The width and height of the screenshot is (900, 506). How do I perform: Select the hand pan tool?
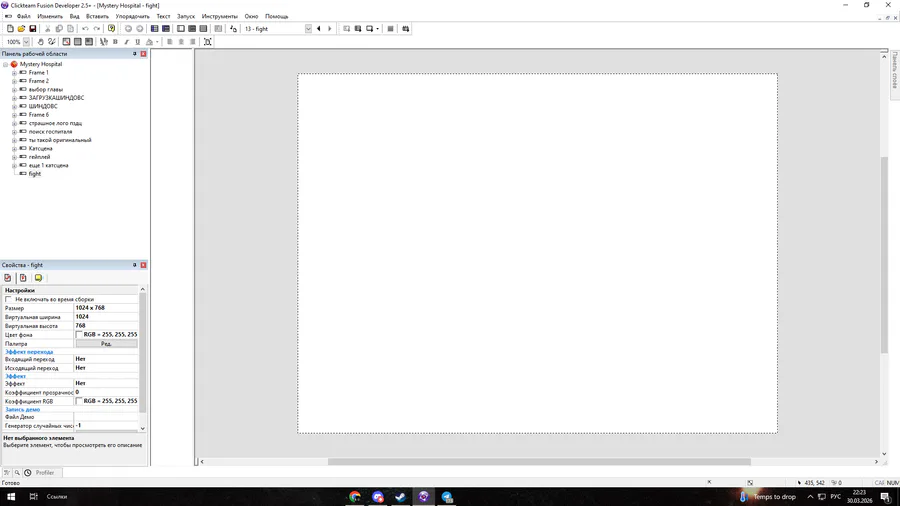tap(40, 42)
